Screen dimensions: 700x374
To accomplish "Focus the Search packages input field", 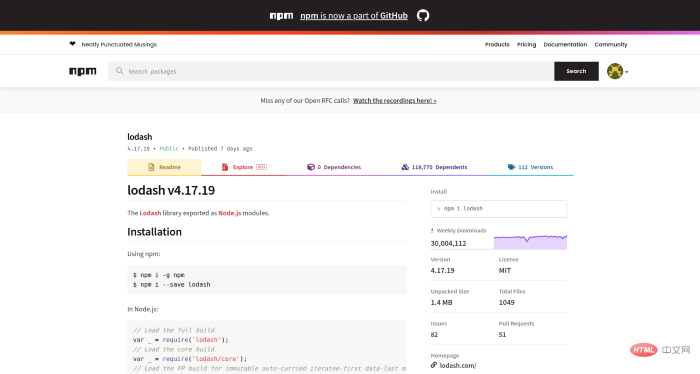I will tap(331, 71).
